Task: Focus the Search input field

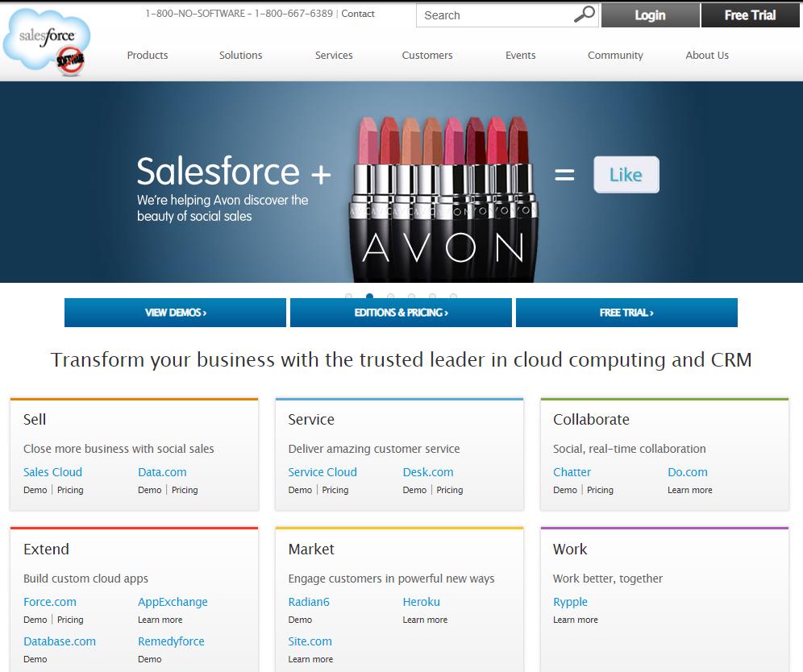Action: click(493, 15)
